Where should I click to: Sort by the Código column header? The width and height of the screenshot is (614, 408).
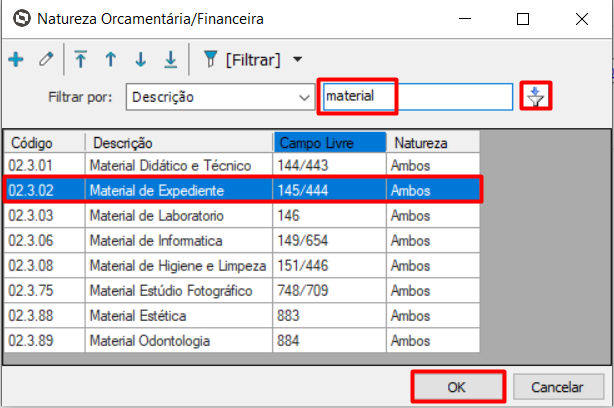click(44, 143)
